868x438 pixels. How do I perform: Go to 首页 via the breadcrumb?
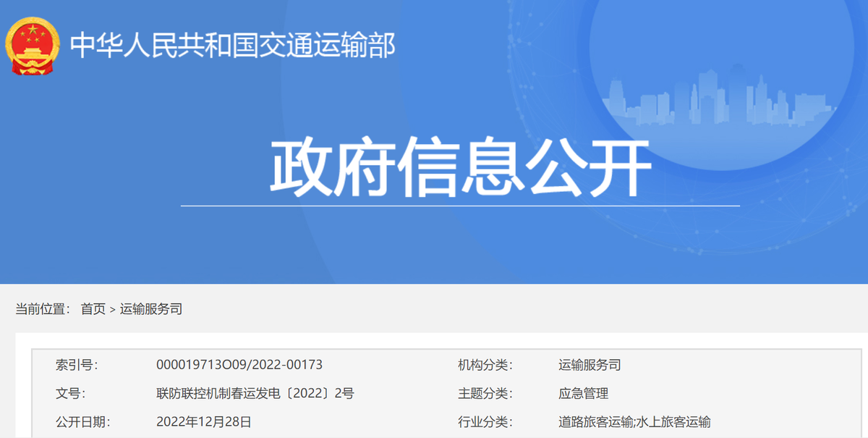tap(93, 309)
